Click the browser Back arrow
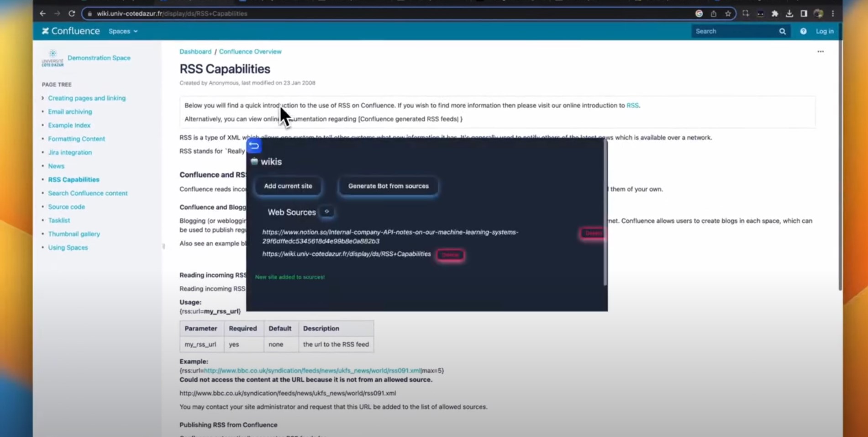This screenshot has height=437, width=868. coord(43,14)
